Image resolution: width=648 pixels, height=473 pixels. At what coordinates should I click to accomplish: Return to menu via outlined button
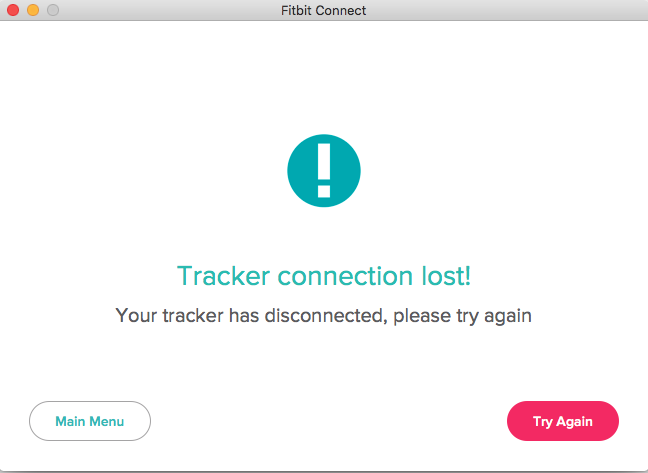tap(90, 421)
